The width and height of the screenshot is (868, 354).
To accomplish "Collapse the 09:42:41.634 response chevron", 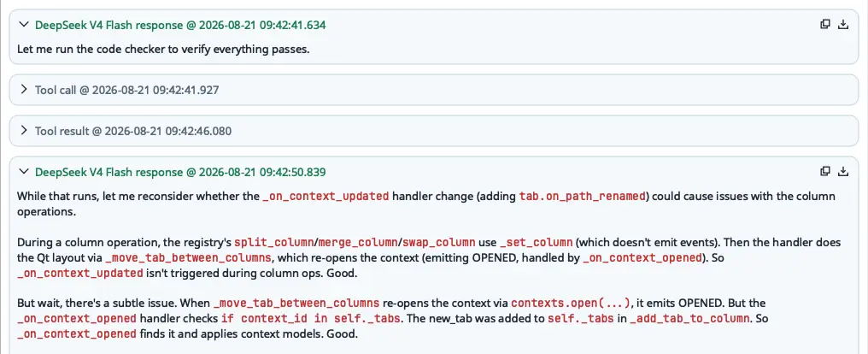I will coord(23,25).
